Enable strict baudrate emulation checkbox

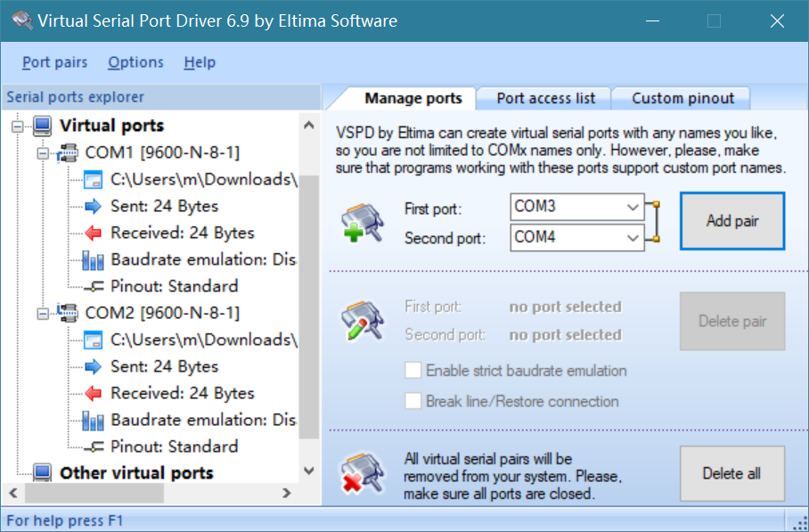[413, 371]
